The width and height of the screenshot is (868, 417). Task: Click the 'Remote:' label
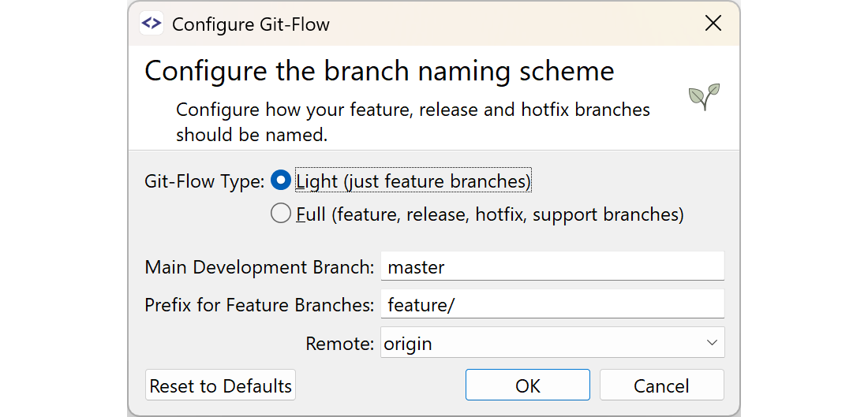[340, 344]
